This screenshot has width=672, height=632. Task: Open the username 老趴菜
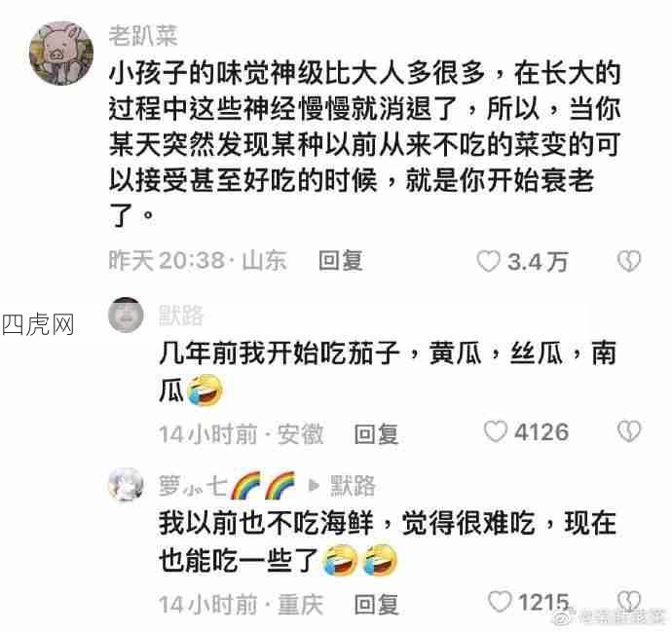(143, 35)
